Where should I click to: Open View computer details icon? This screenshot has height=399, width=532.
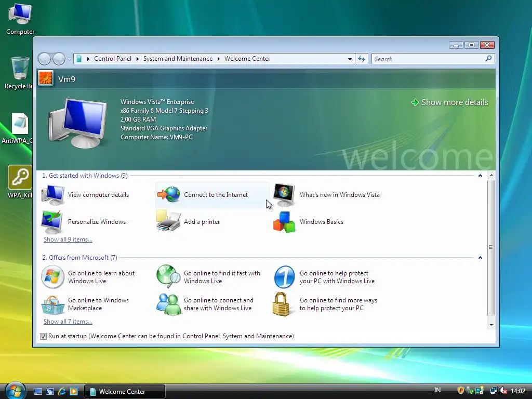pos(52,195)
